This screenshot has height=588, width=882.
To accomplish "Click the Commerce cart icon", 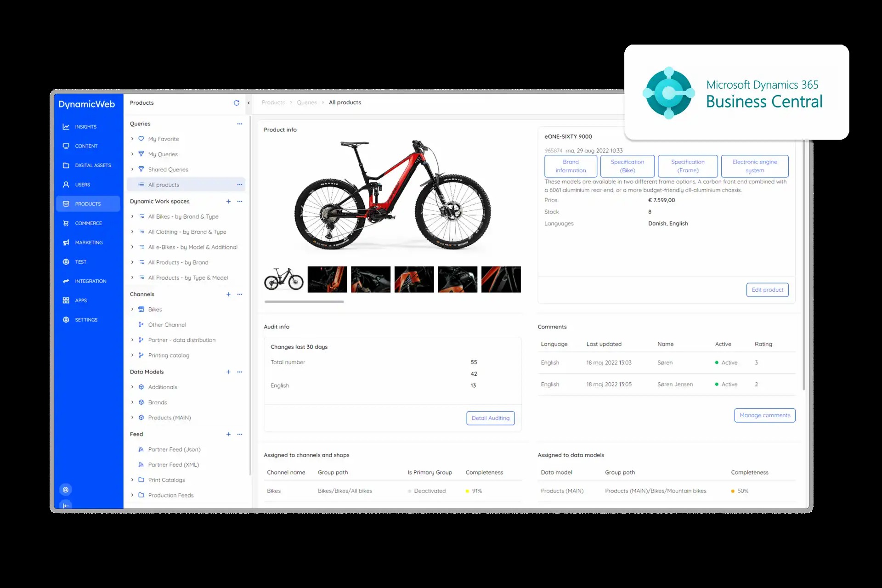I will click(66, 223).
